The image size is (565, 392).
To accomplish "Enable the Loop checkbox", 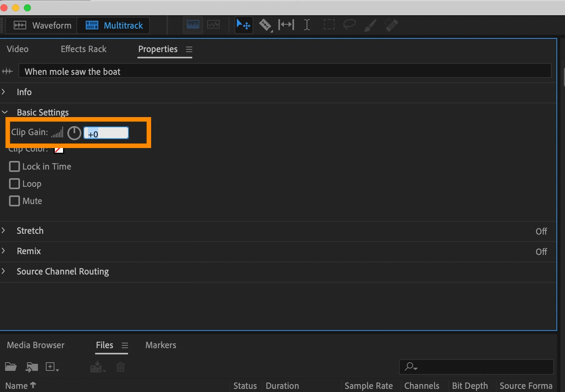I will pyautogui.click(x=14, y=184).
